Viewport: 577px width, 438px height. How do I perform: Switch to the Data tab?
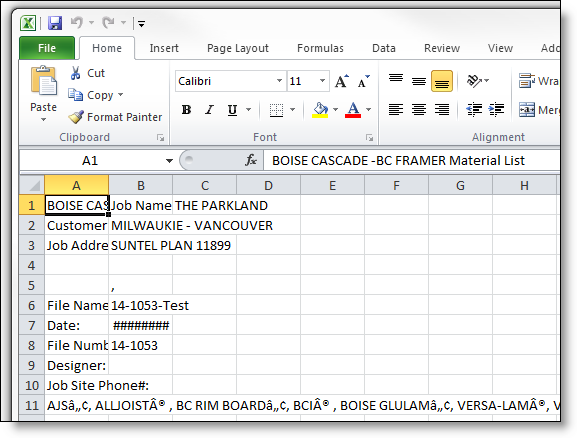click(384, 48)
